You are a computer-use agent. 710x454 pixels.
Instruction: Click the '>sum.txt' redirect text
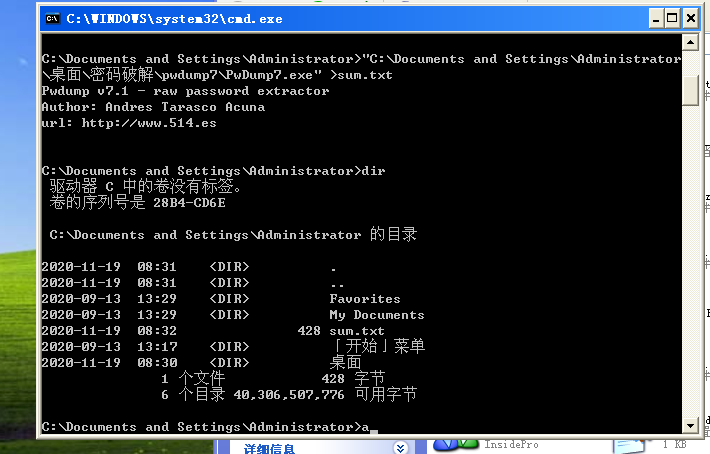361,75
